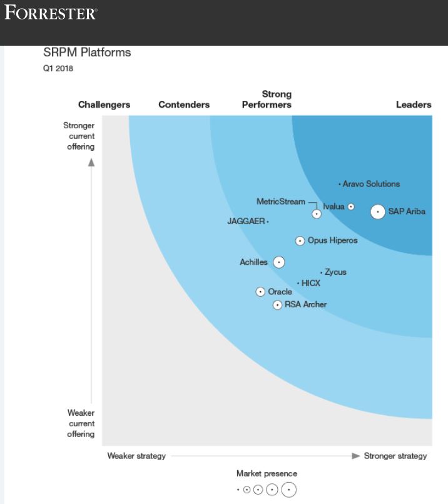The image size is (448, 504).
Task: Click the Market presence legend label
Action: tap(267, 473)
